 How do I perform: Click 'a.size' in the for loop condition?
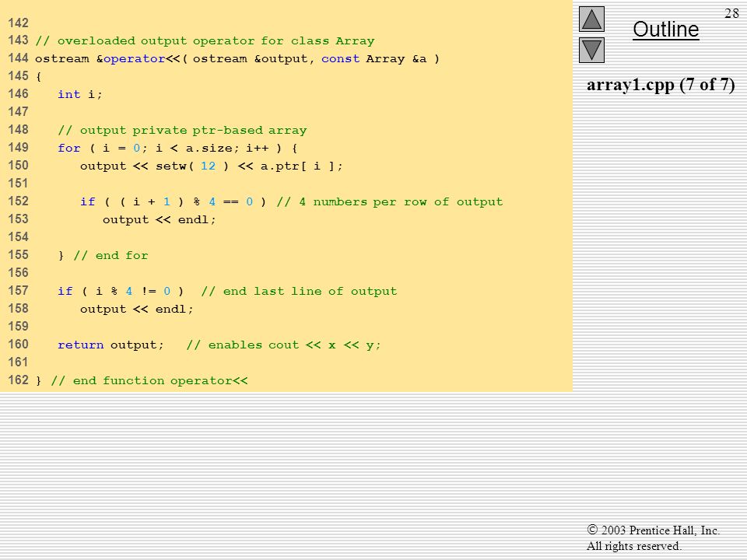(x=209, y=148)
